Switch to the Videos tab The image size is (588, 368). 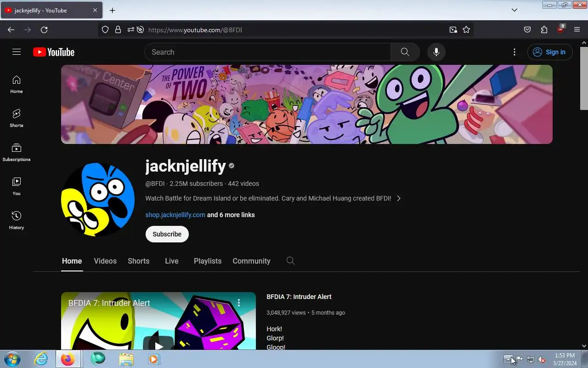click(x=105, y=261)
